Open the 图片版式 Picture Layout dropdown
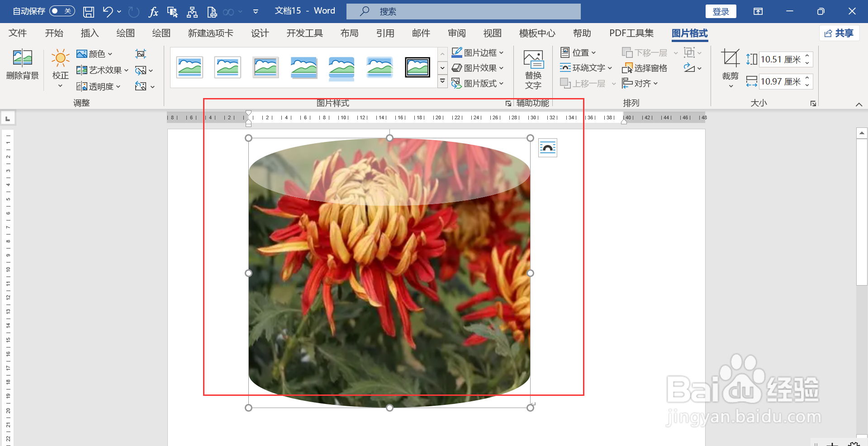 click(x=478, y=84)
